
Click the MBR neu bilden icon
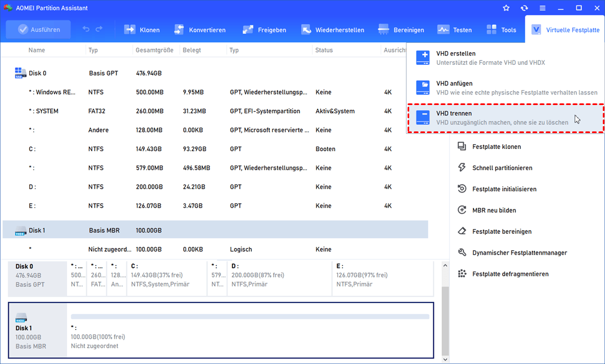coord(462,210)
